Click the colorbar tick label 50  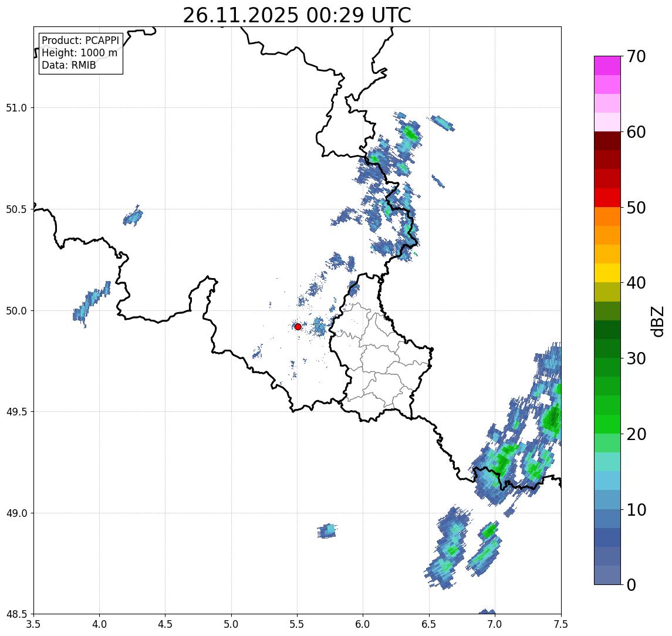(636, 208)
